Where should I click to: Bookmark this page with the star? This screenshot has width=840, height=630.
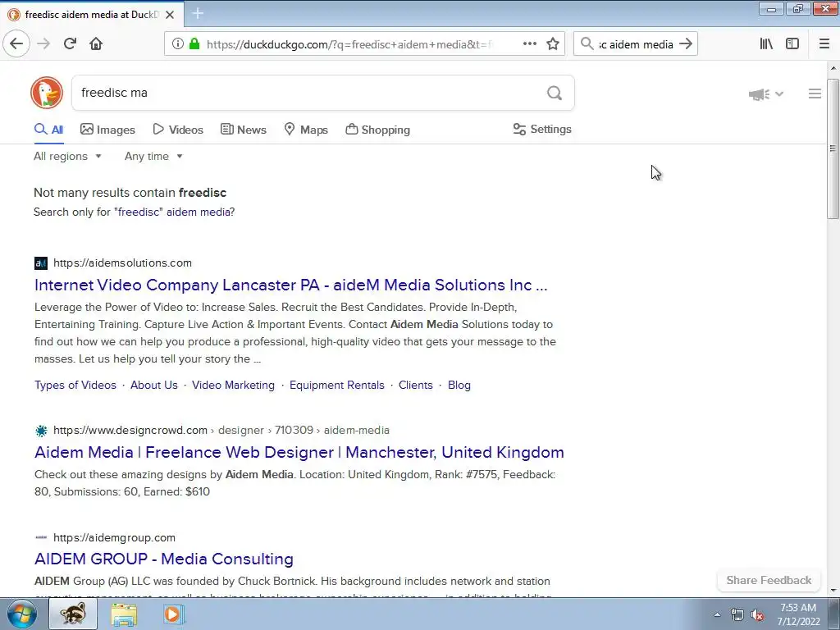[553, 43]
